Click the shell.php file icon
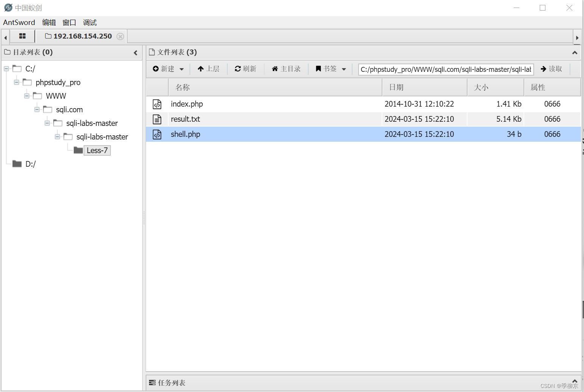 [x=157, y=134]
